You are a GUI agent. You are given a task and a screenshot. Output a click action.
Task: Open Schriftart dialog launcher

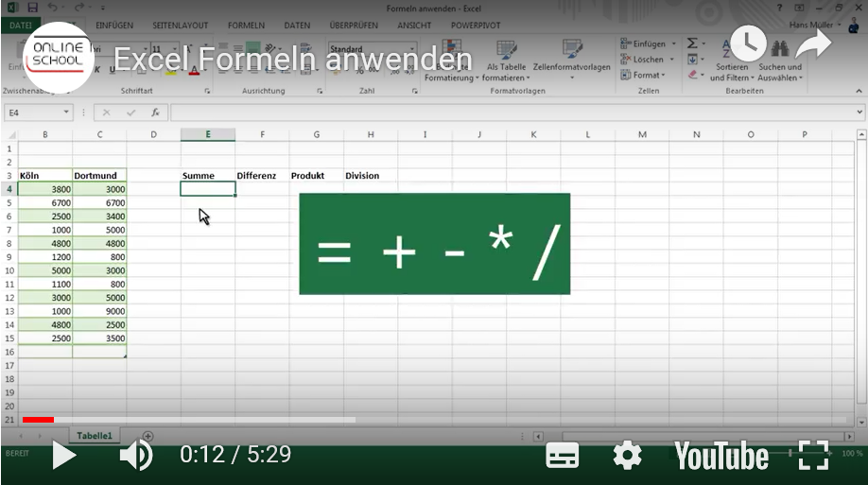[x=207, y=91]
